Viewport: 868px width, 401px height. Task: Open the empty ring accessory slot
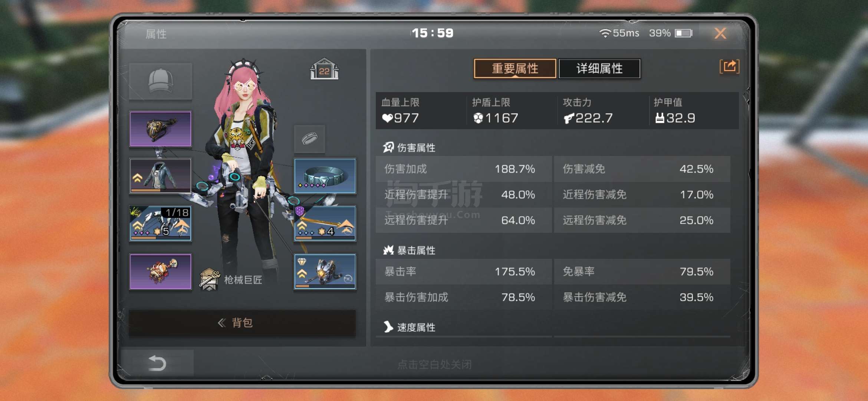(x=310, y=139)
